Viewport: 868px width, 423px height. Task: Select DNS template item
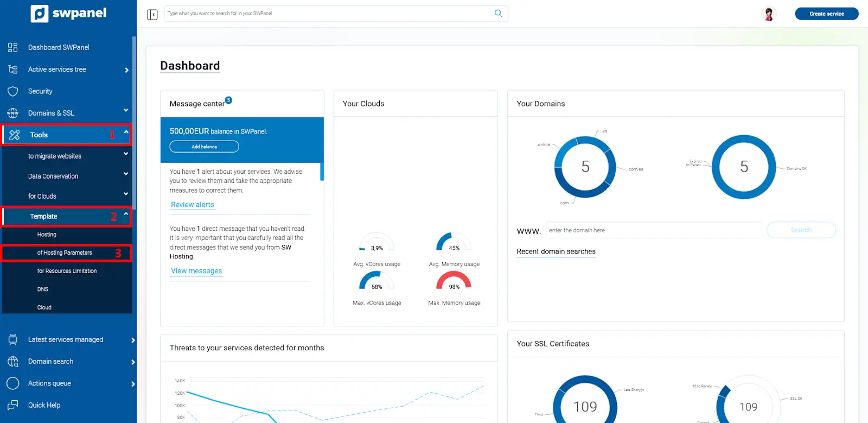pos(43,289)
